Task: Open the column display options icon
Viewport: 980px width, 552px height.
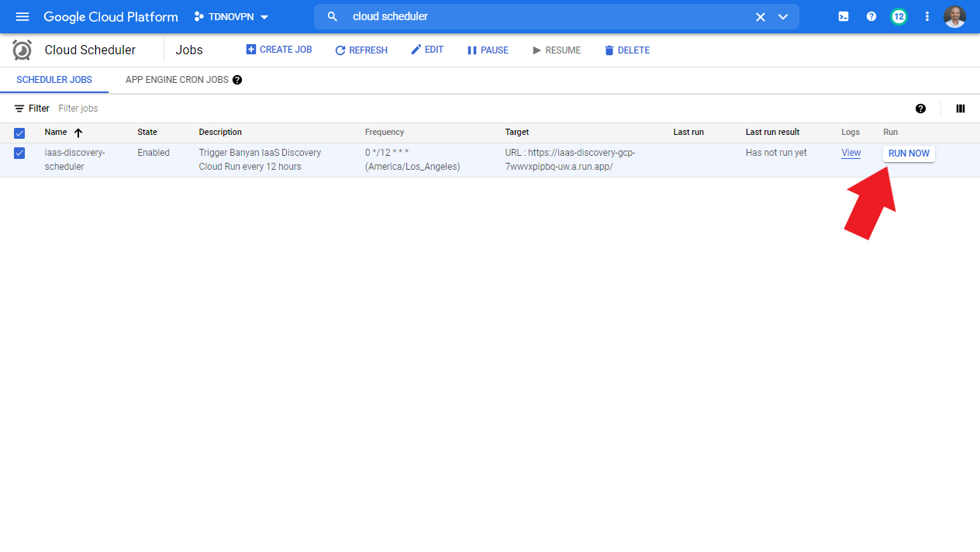Action: coord(961,109)
